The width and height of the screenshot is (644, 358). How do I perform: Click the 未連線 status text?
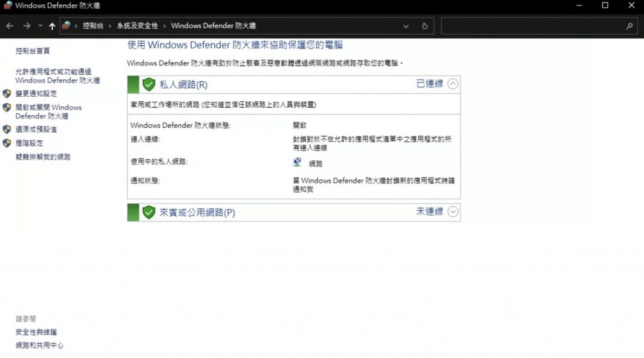430,211
